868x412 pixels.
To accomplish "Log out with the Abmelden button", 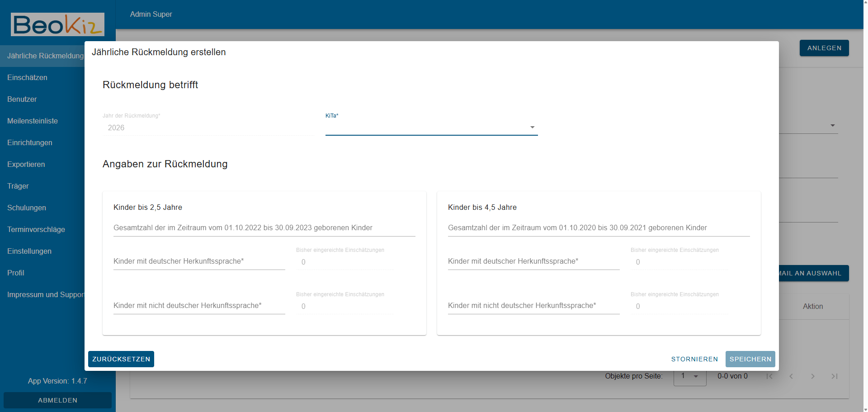I will point(57,400).
